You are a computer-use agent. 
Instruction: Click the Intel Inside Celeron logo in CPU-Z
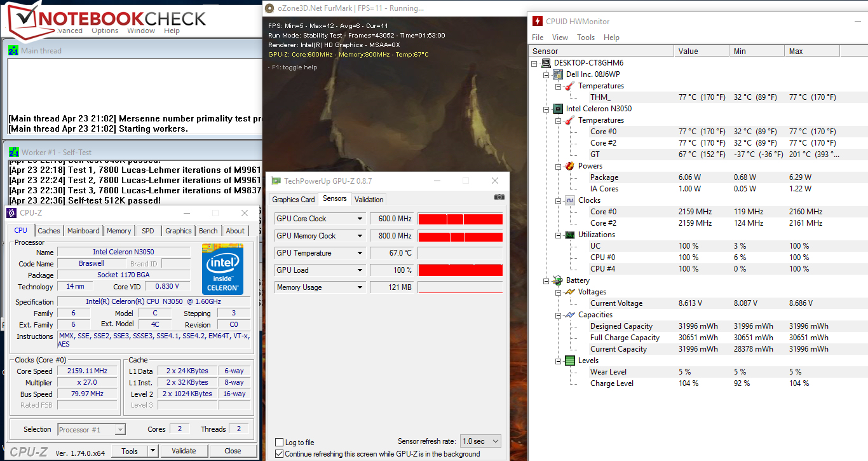(221, 269)
